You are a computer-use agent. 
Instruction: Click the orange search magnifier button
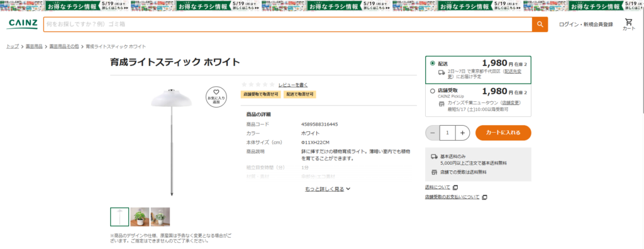[540, 25]
